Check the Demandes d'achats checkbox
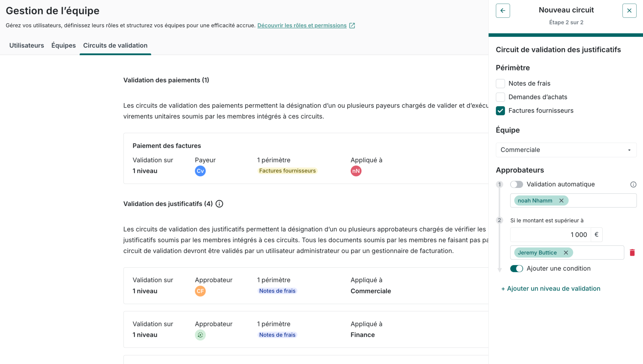The width and height of the screenshot is (643, 364). coord(500,97)
